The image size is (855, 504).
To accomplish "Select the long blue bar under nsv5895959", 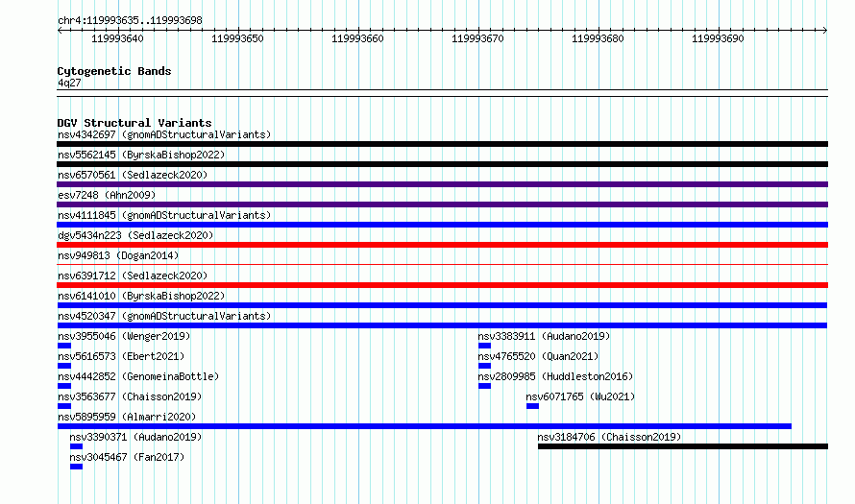I will point(425,426).
